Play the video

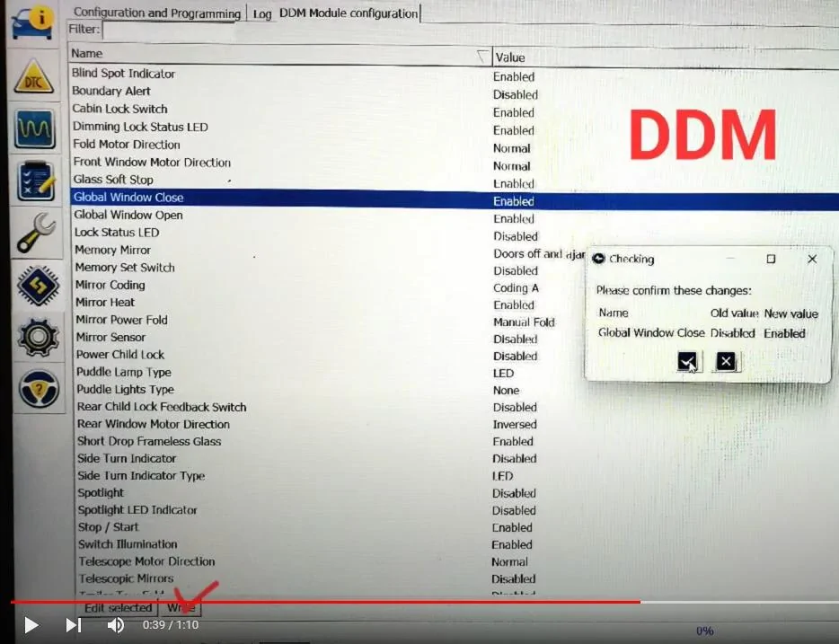[31, 625]
